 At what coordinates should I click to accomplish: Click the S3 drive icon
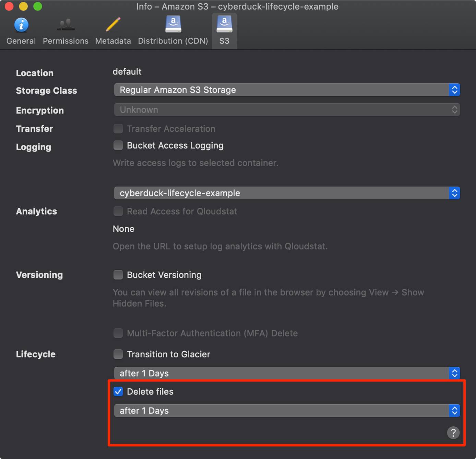click(224, 24)
